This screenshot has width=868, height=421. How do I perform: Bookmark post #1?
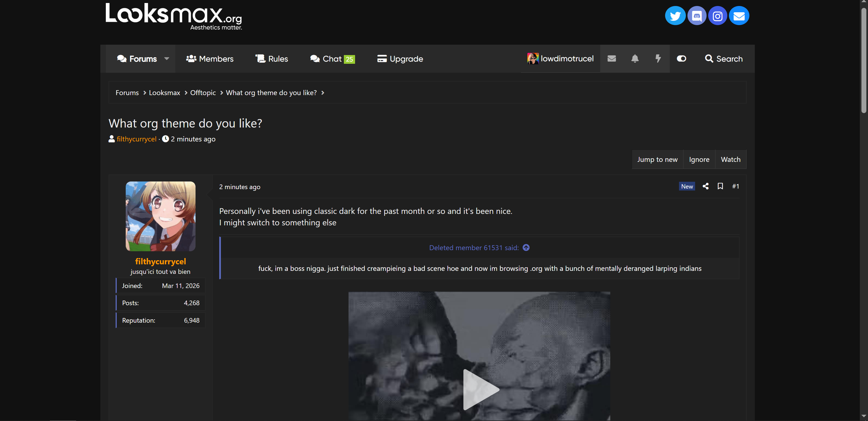coord(720,186)
